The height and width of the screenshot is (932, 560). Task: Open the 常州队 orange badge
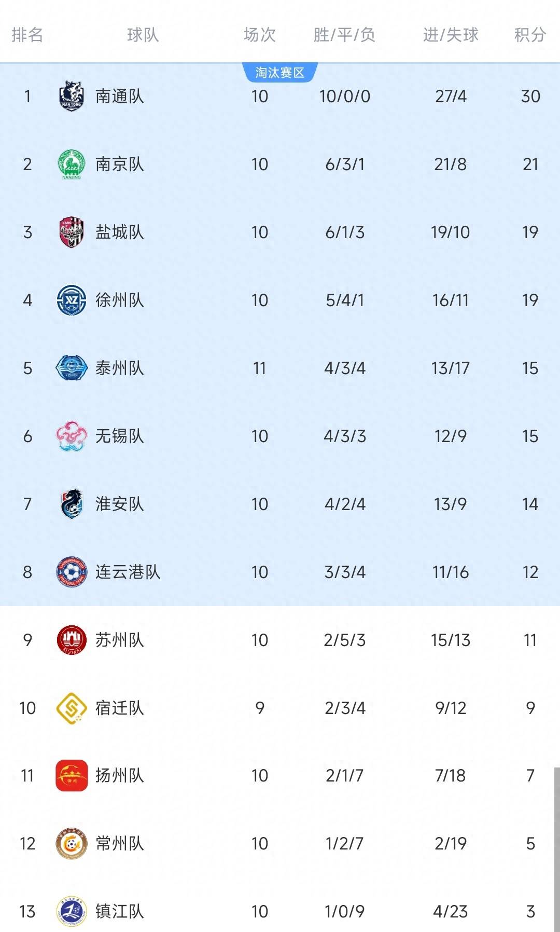[72, 843]
